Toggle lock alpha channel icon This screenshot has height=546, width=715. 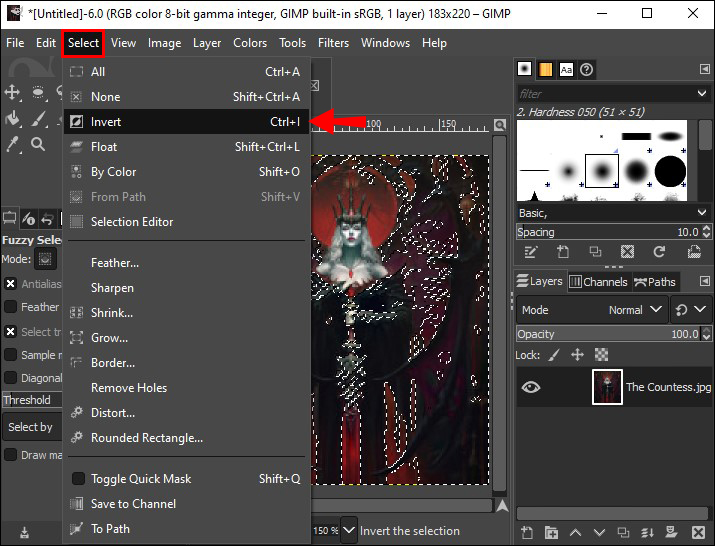tap(601, 354)
